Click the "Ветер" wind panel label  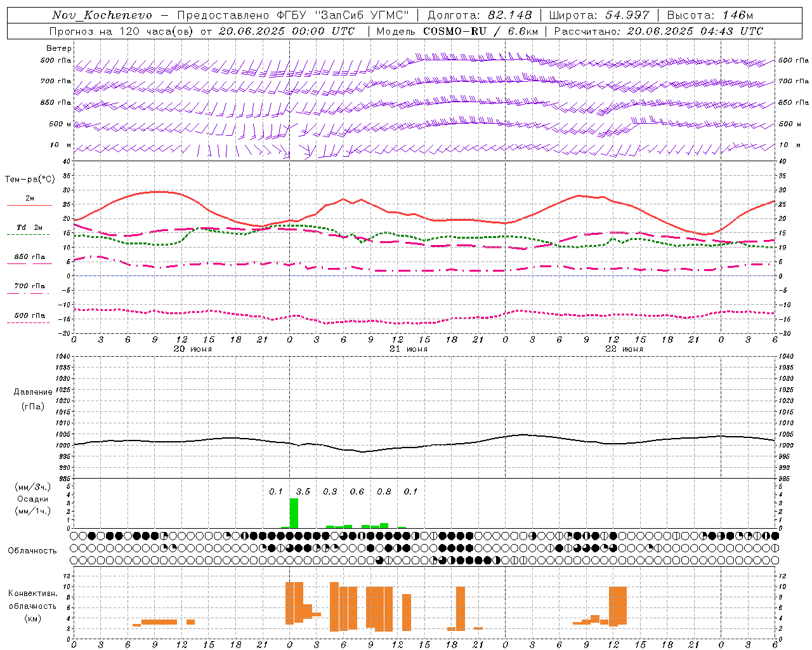click(59, 48)
